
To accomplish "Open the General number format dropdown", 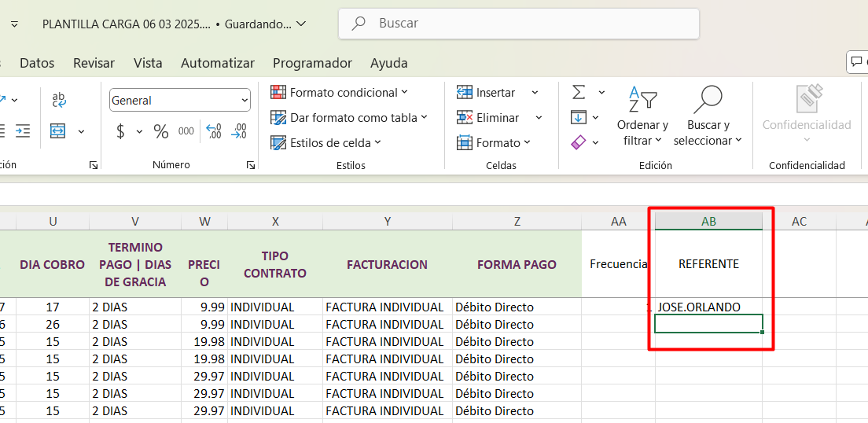I will tap(244, 101).
